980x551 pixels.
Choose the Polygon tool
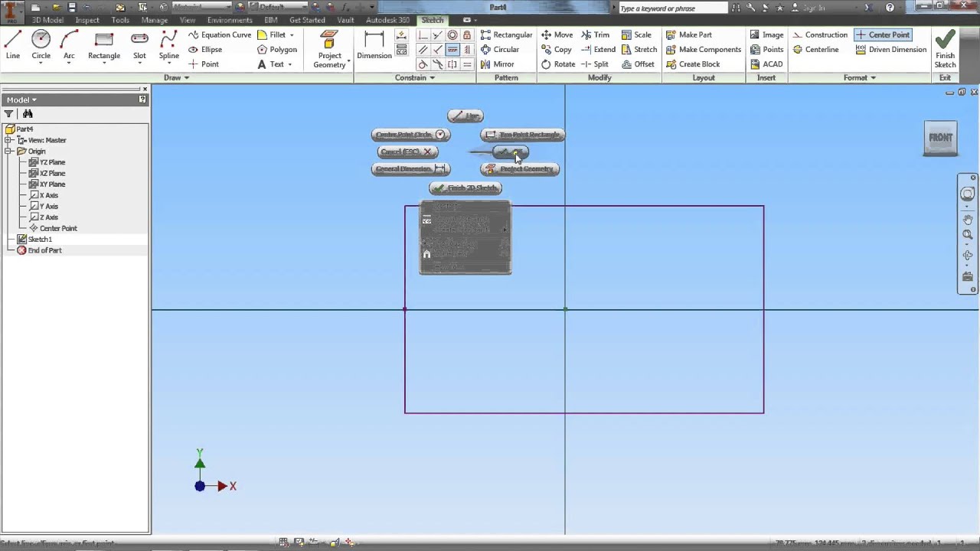point(277,49)
